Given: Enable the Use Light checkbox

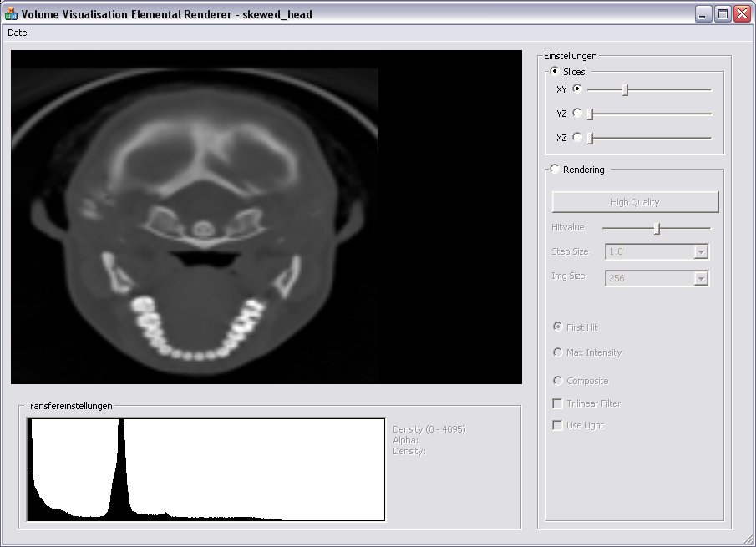Looking at the screenshot, I should 557,425.
